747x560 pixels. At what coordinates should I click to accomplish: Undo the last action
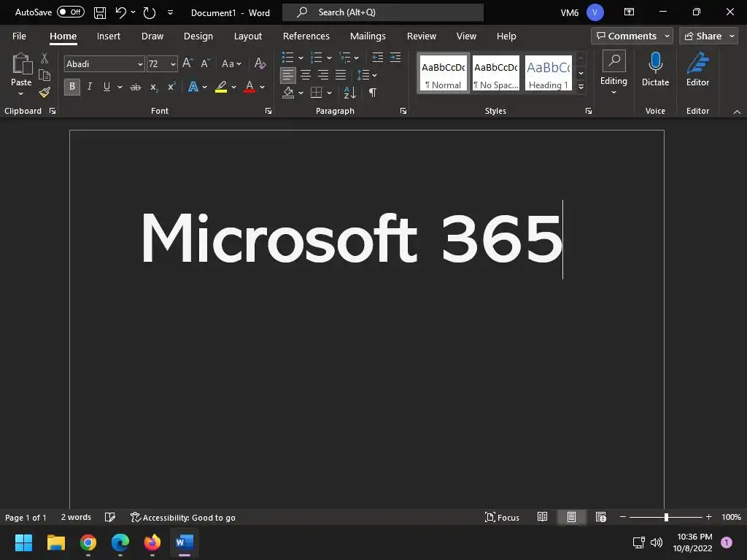[121, 13]
